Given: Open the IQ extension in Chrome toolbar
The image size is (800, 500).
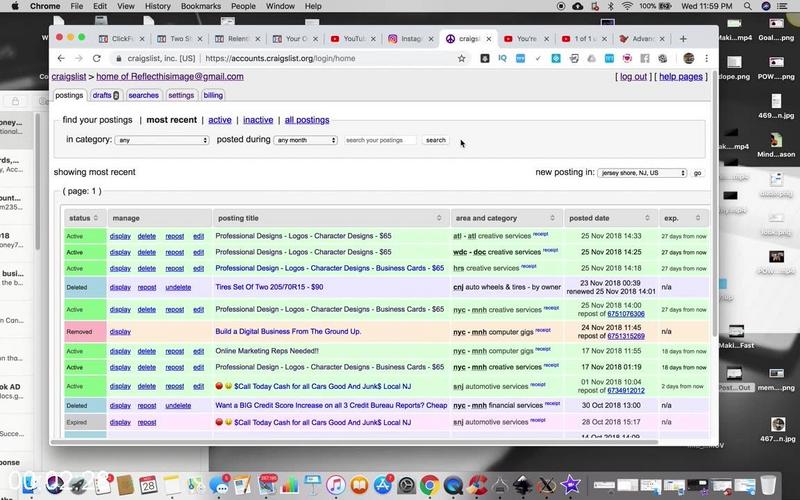Looking at the screenshot, I should (503, 59).
